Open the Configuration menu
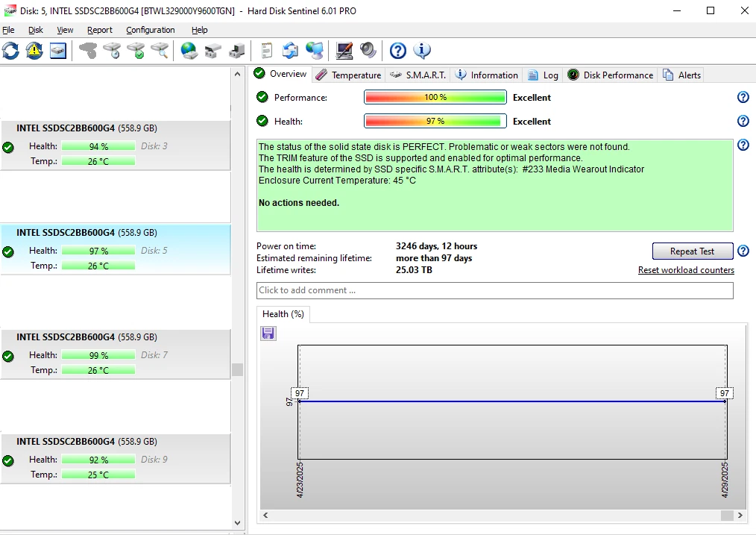This screenshot has width=756, height=535. 151,30
